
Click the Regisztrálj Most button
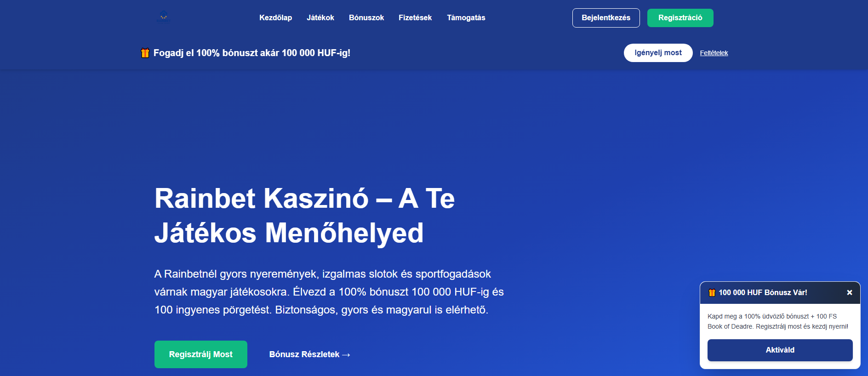[201, 354]
